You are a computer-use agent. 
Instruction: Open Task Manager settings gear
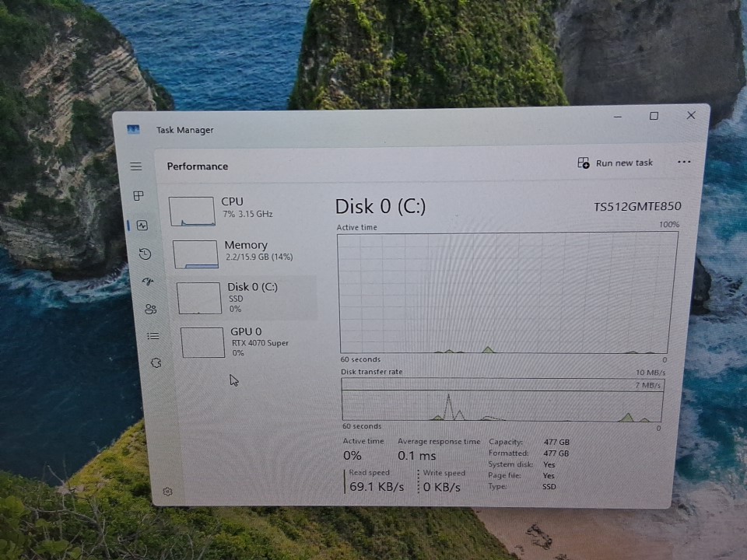[x=167, y=492]
